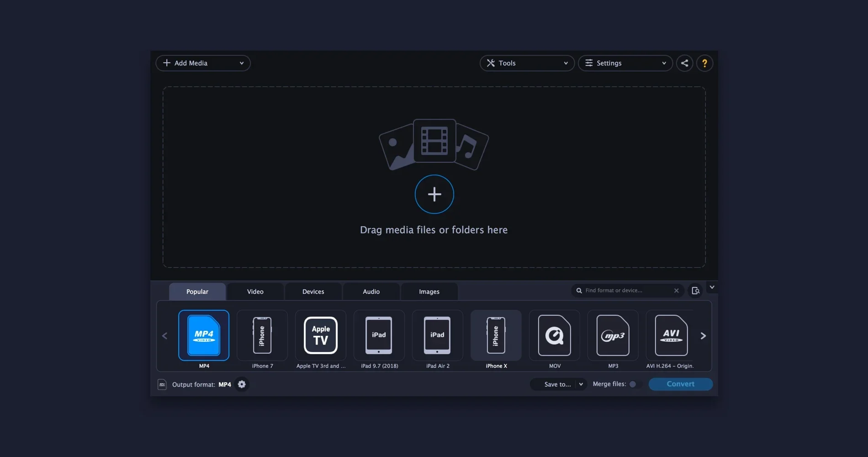Image resolution: width=868 pixels, height=457 pixels.
Task: Open the Save to destination dropdown
Action: 558,384
